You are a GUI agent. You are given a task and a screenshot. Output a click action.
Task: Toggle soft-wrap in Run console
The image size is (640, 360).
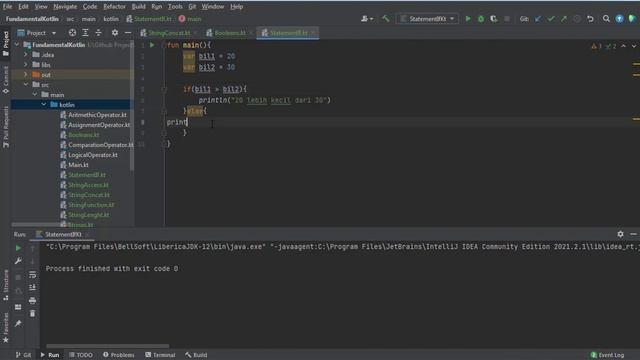(x=33, y=275)
